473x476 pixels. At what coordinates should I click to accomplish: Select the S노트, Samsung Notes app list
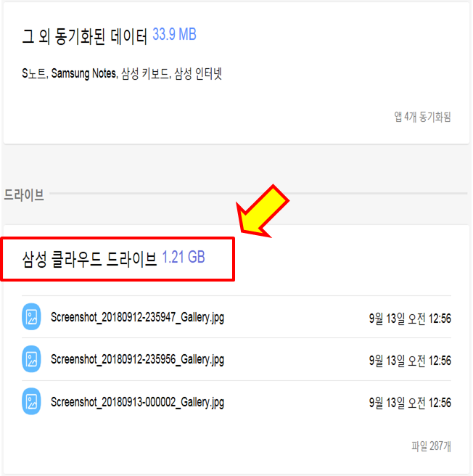point(122,74)
